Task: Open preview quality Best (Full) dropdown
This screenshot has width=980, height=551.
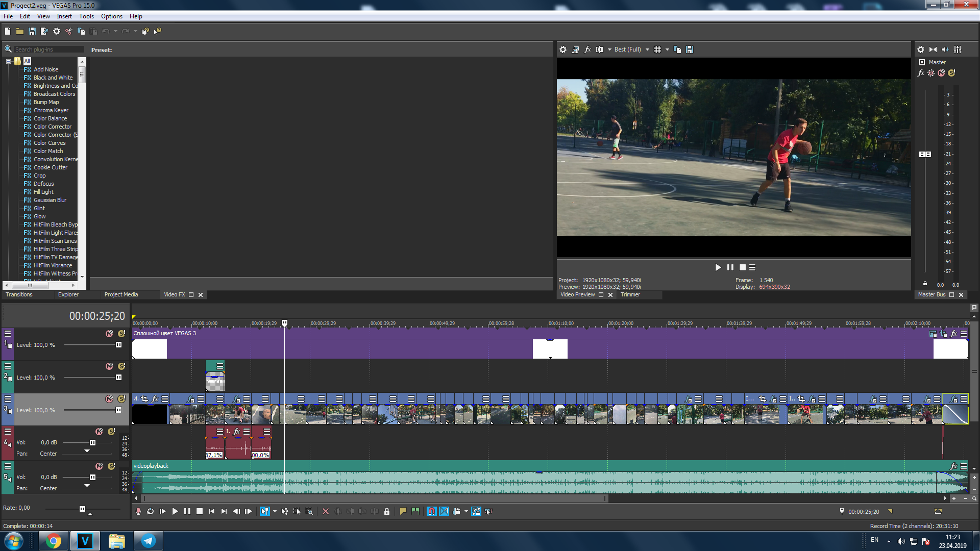Action: (632, 49)
